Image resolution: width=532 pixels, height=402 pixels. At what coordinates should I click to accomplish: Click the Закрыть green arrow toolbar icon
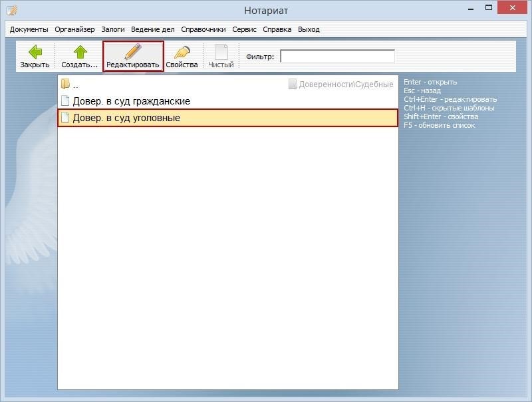35,52
